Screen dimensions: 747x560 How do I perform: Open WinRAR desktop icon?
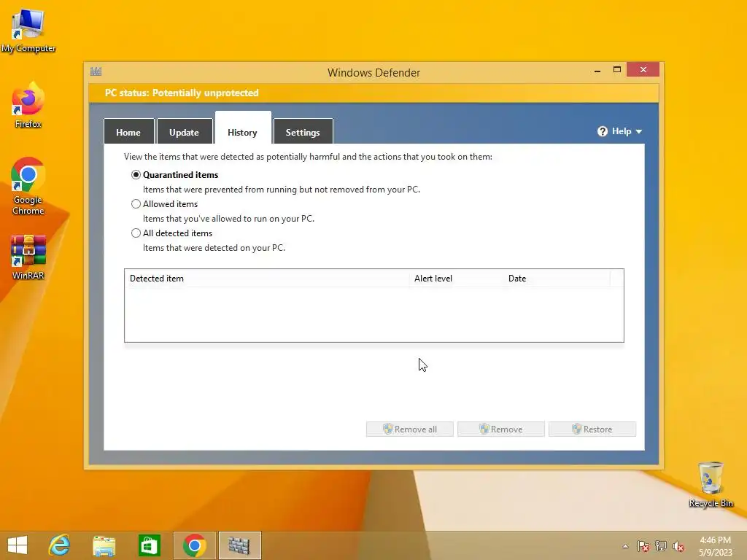pyautogui.click(x=28, y=257)
